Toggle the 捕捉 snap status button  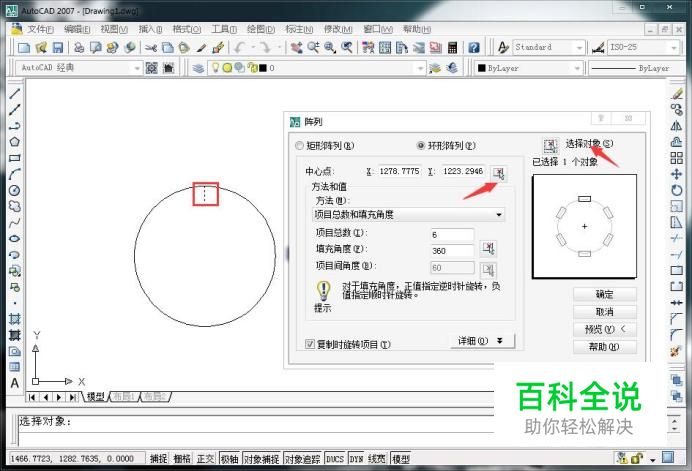point(158,459)
